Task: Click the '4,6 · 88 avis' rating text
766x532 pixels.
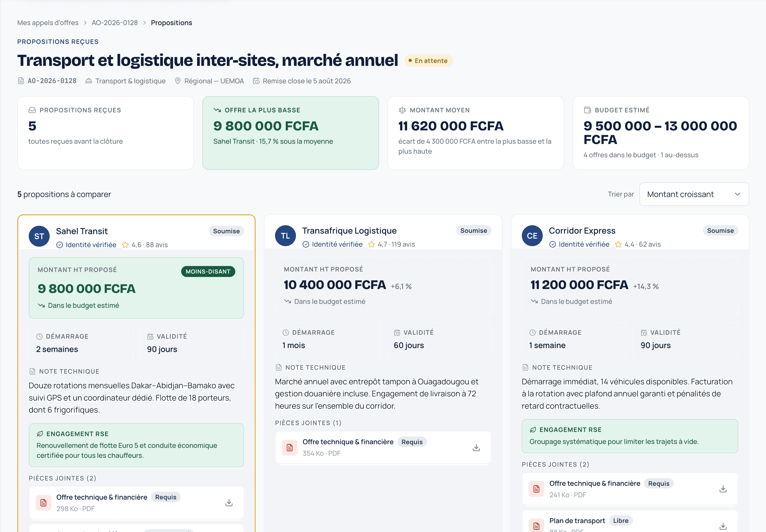Action: click(149, 245)
